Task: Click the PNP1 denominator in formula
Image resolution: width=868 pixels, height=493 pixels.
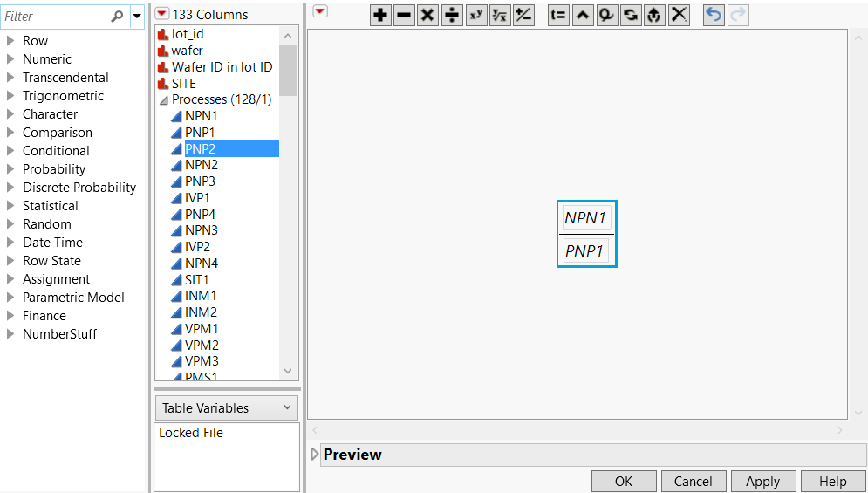Action: tap(585, 250)
